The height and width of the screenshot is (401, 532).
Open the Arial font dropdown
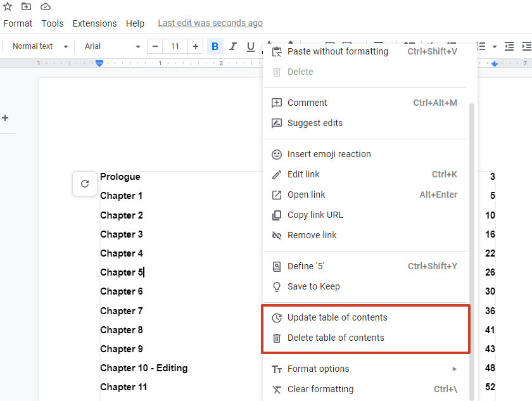tap(110, 46)
